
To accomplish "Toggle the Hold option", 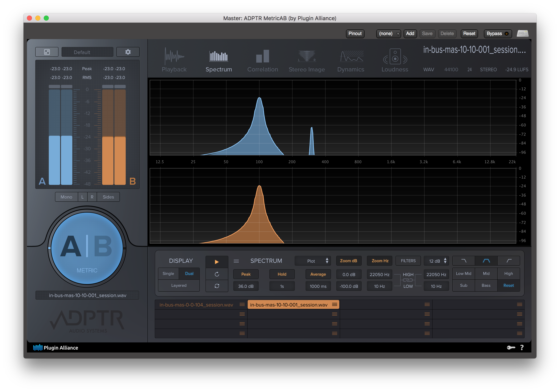I will click(x=282, y=274).
